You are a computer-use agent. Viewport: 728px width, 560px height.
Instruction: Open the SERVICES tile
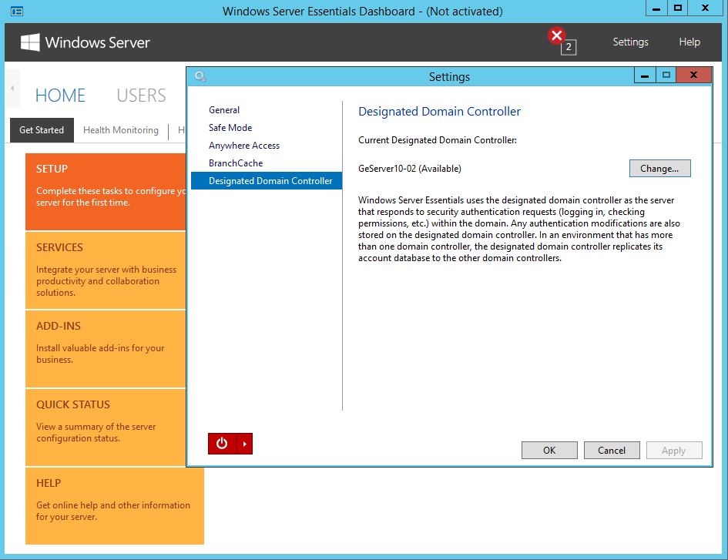point(106,270)
